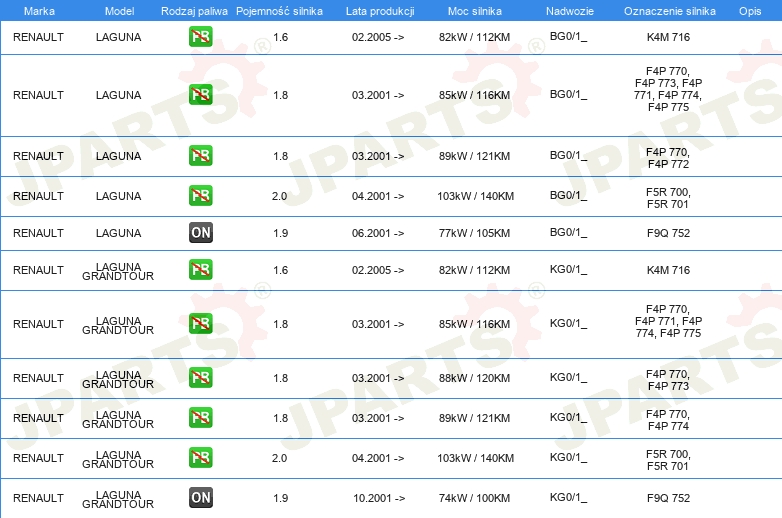This screenshot has height=518, width=782.
Task: Click the petrol icon in the Grandtour 2.0 row
Action: tap(200, 457)
